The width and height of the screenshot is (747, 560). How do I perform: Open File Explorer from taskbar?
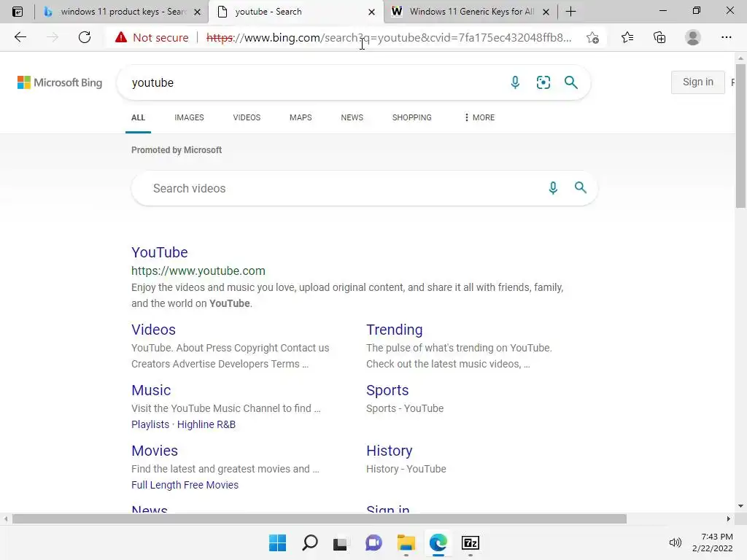pos(406,542)
